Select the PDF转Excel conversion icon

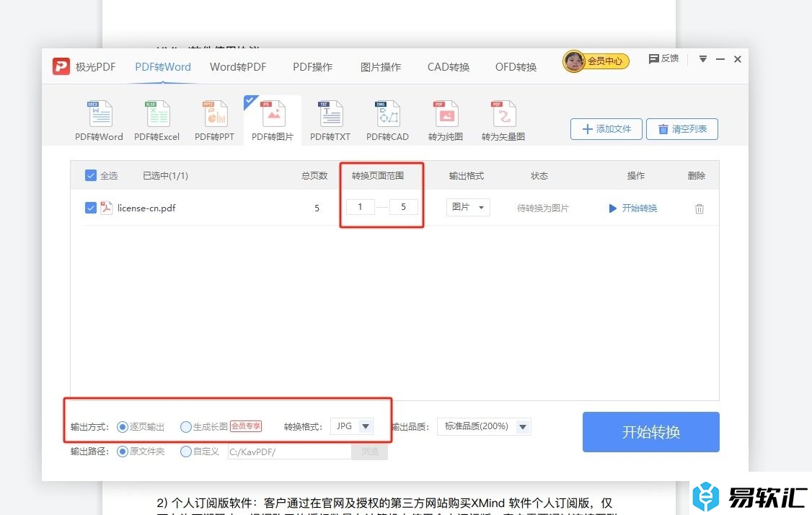click(x=157, y=114)
